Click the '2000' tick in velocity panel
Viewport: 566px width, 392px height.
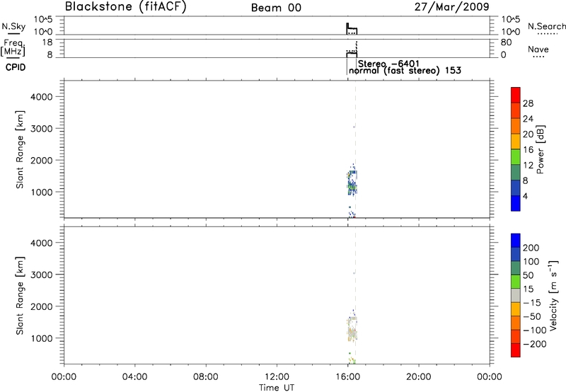click(42, 306)
